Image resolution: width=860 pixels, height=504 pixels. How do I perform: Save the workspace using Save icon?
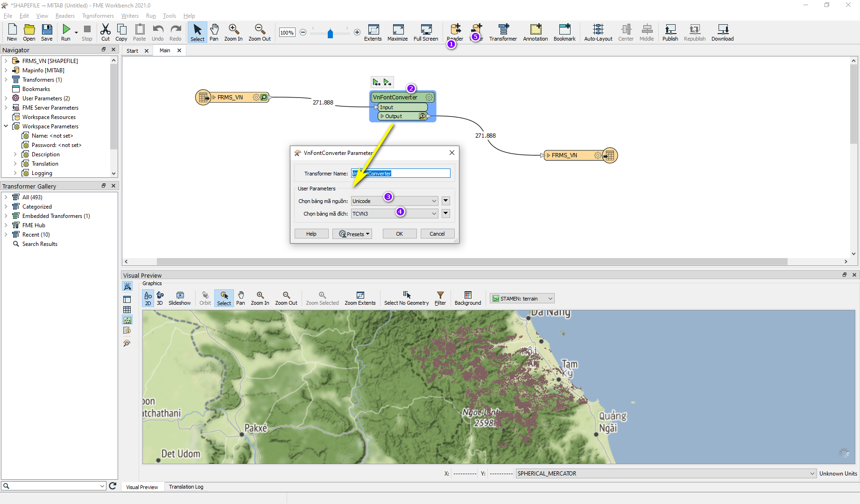tap(47, 32)
